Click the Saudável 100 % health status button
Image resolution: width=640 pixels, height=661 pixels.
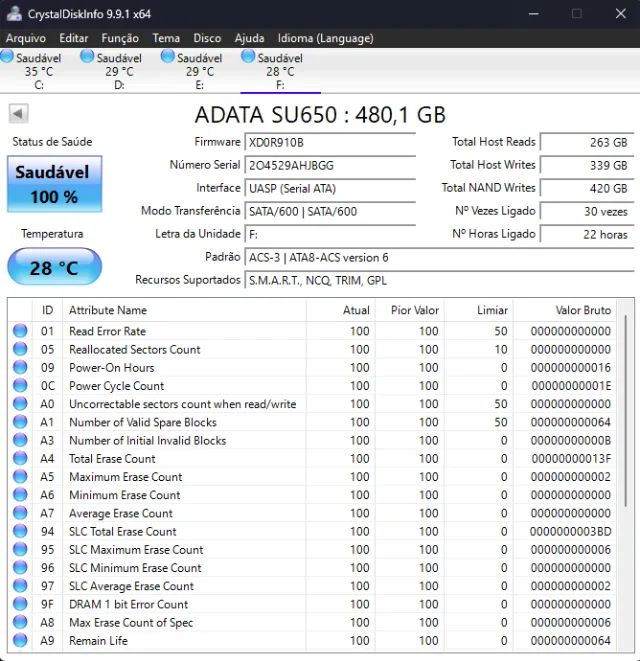[54, 184]
